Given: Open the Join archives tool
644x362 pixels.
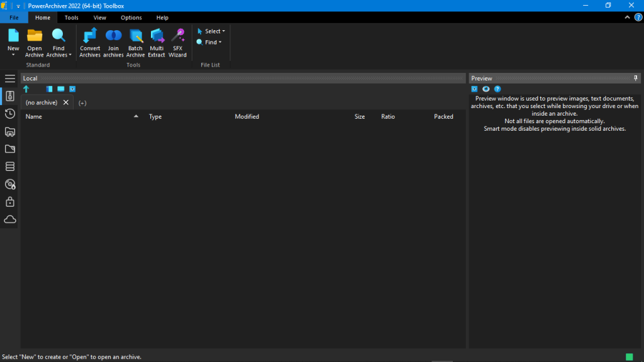Looking at the screenshot, I should coord(114,41).
